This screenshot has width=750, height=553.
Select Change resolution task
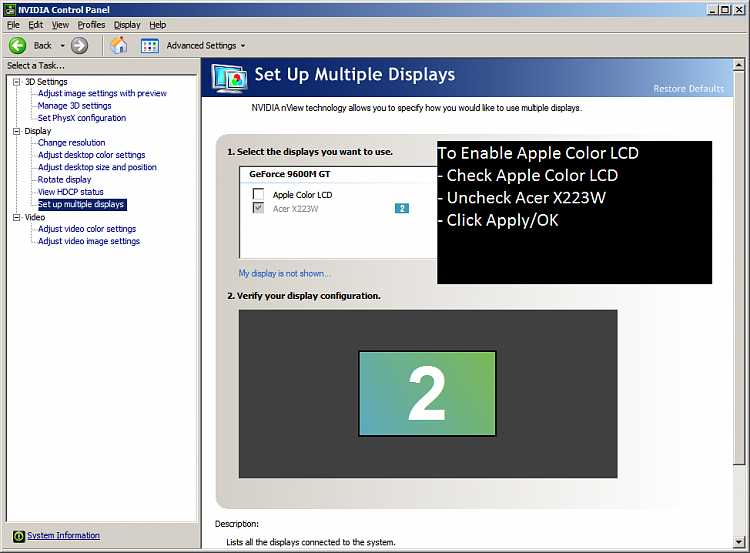tap(71, 143)
